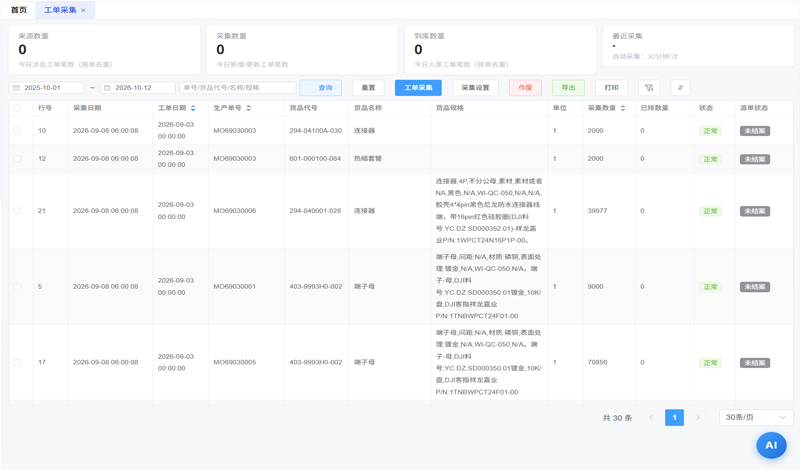
Task: Click the 未结案 tag in row 12
Action: click(755, 159)
